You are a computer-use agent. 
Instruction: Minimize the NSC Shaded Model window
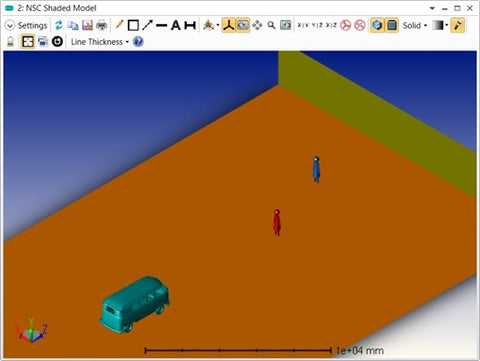coord(445,9)
